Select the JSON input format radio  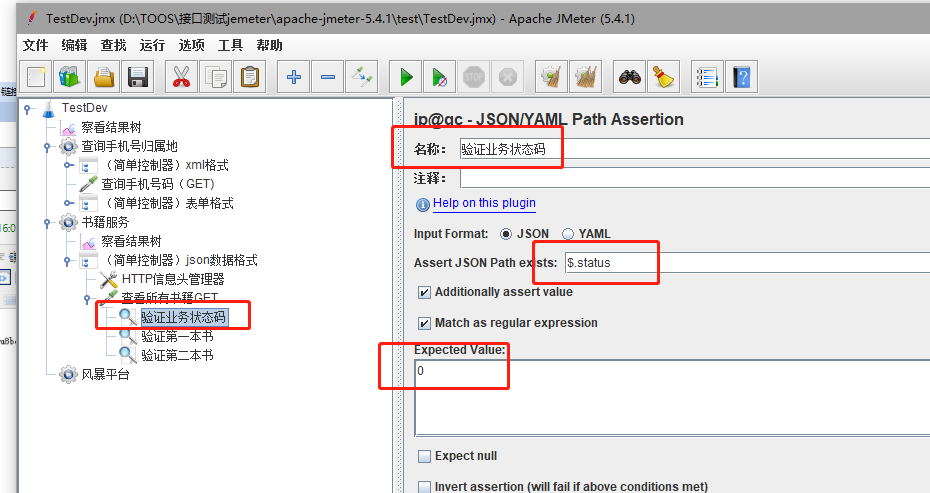(x=506, y=234)
